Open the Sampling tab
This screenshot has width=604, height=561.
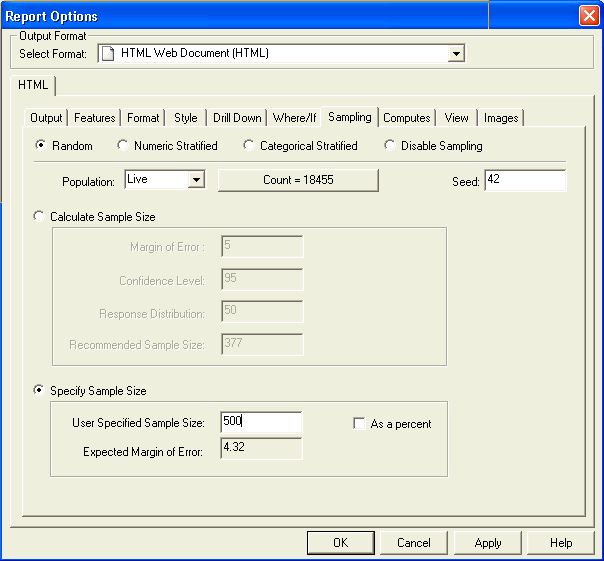350,117
